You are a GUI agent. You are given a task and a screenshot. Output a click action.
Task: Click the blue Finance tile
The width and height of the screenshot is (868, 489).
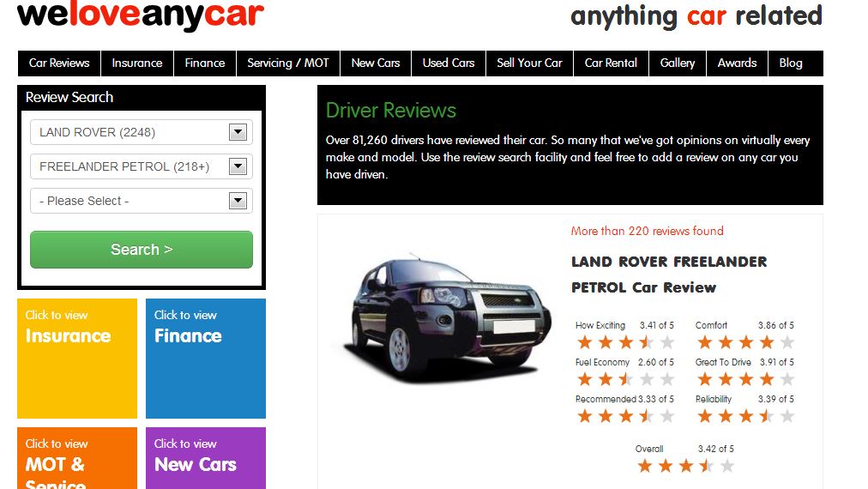(205, 359)
